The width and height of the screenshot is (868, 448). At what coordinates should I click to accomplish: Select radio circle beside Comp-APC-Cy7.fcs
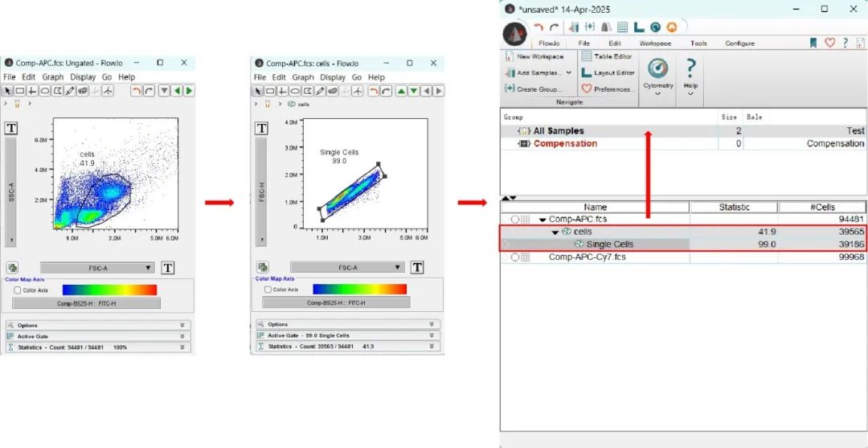(514, 257)
